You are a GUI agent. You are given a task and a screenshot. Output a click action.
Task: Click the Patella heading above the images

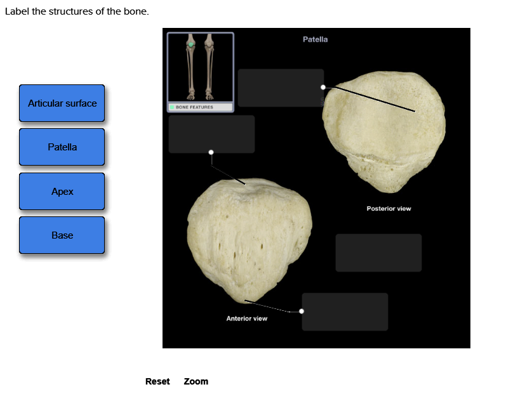315,39
